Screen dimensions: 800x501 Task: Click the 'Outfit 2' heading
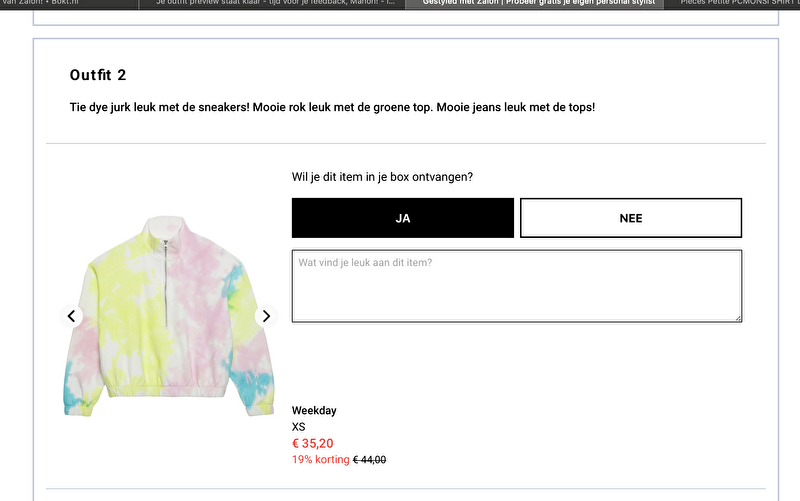tap(98, 75)
